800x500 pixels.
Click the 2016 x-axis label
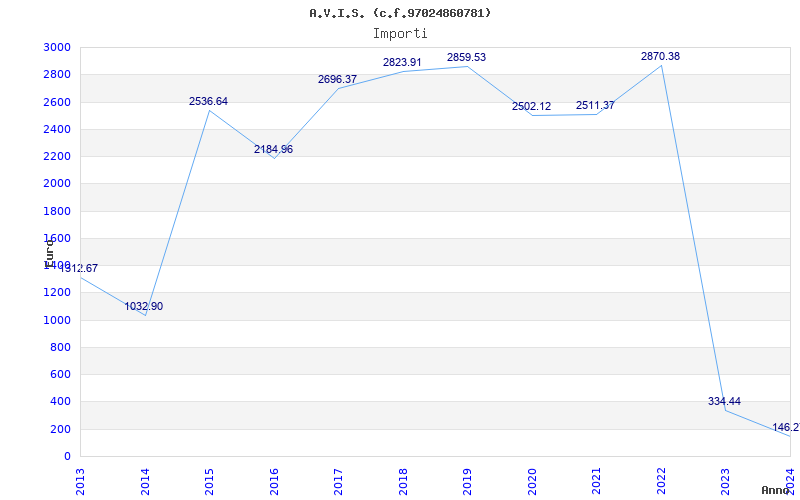click(274, 481)
